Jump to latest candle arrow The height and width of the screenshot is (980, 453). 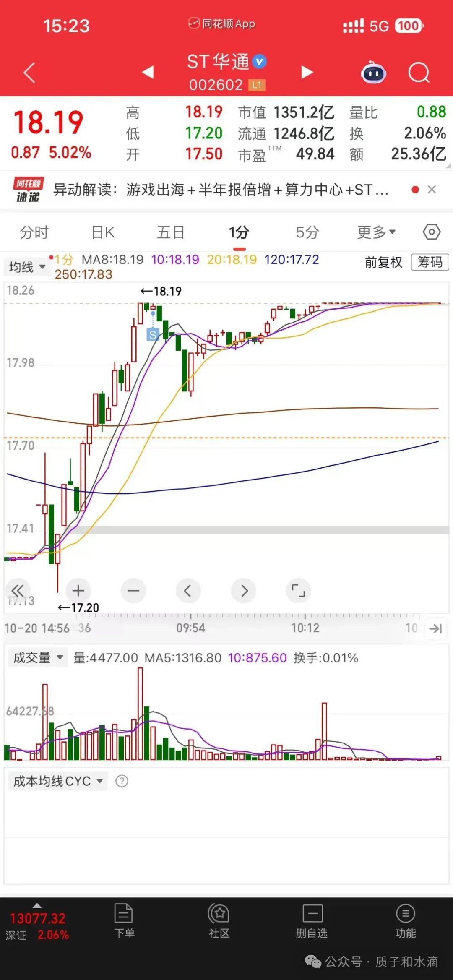[x=436, y=628]
